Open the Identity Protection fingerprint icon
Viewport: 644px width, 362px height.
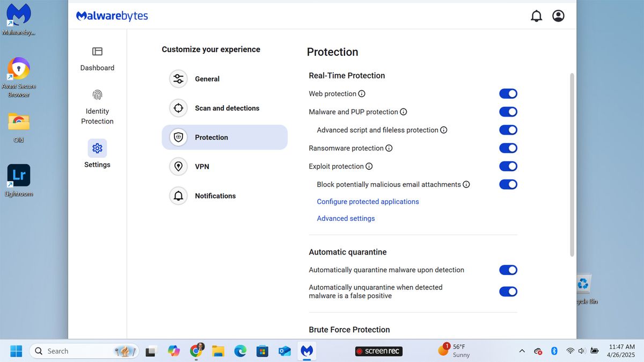pos(97,95)
